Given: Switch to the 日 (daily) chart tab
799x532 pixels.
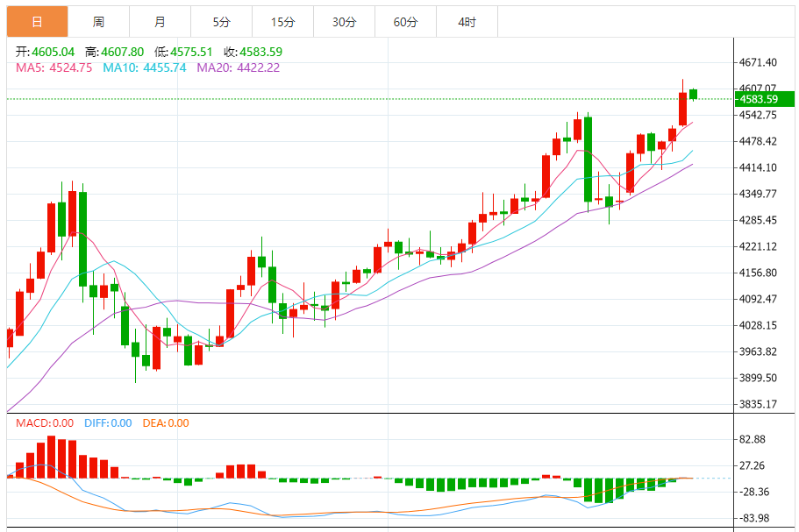Looking at the screenshot, I should (37, 22).
